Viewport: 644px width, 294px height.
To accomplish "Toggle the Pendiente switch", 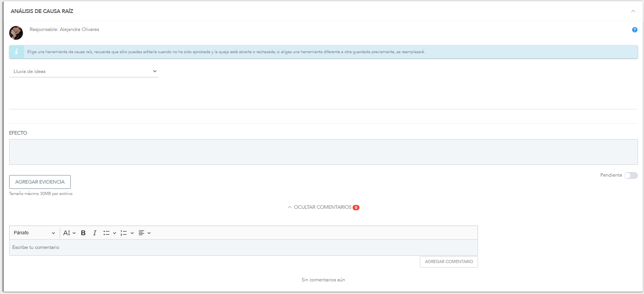I will point(631,175).
